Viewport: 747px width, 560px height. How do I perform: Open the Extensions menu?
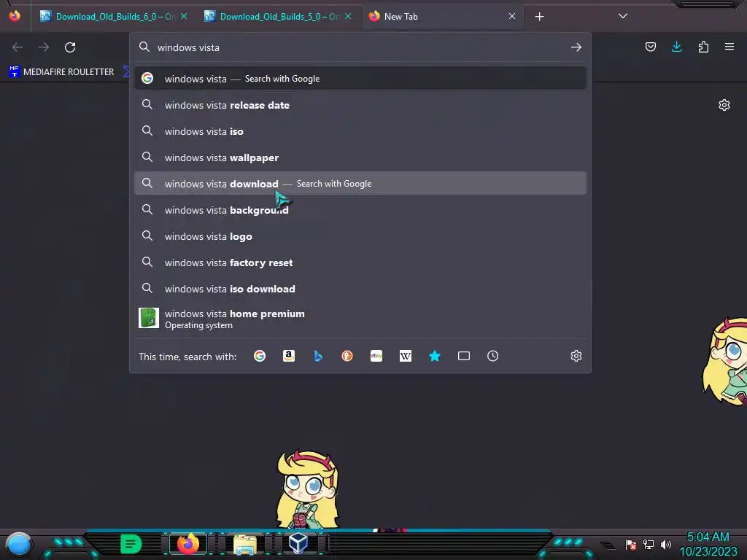tap(703, 47)
